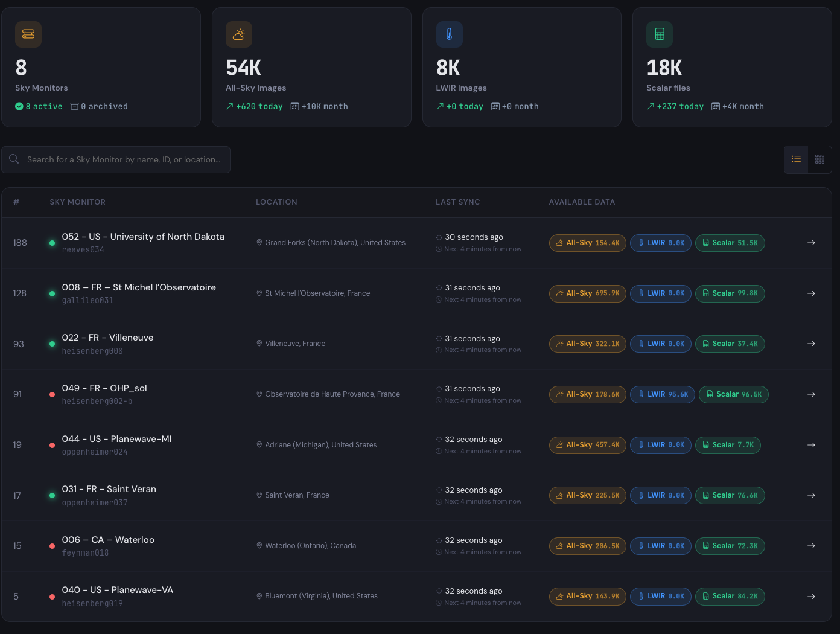
Task: Click the All-Sky 695.9K badge
Action: click(588, 293)
